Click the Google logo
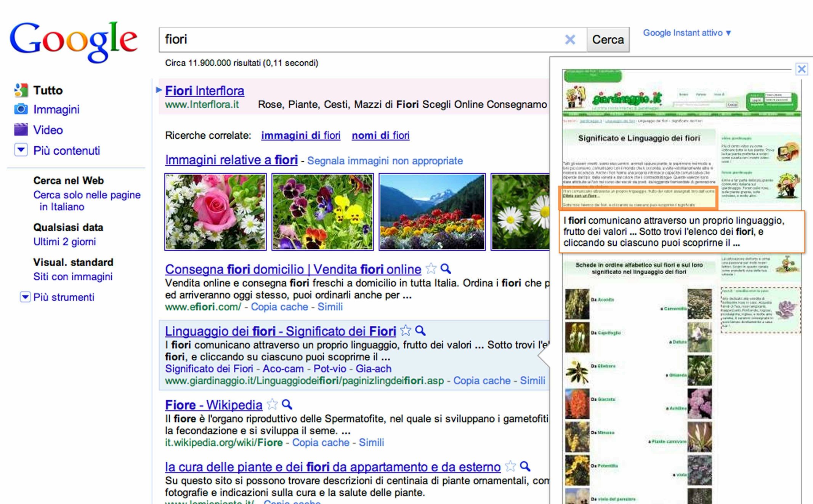This screenshot has width=813, height=504. (x=73, y=42)
